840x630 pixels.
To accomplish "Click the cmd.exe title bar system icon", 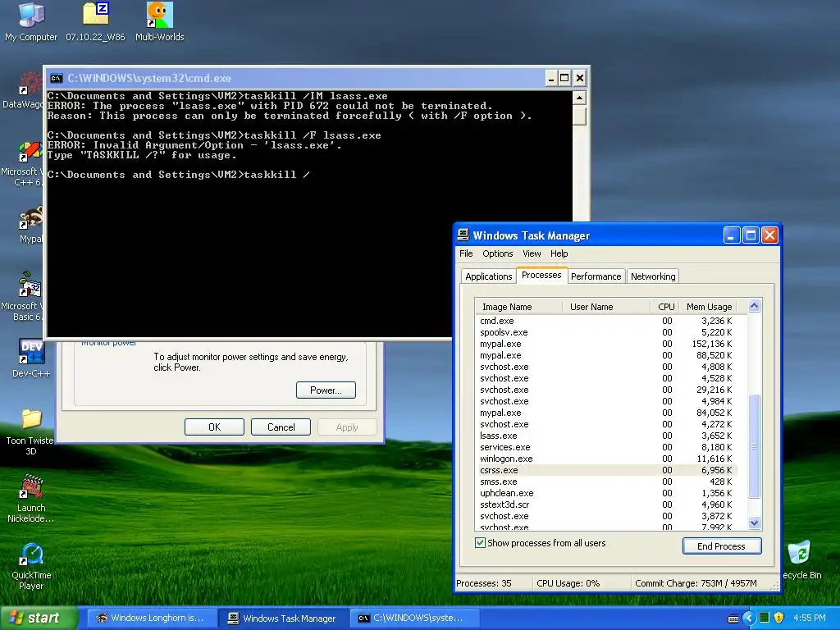I will (x=57, y=78).
